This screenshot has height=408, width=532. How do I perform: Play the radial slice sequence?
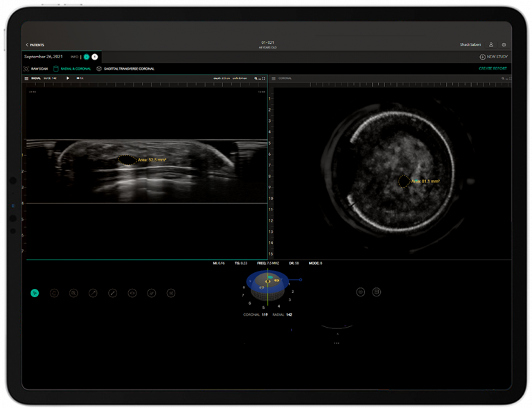[x=68, y=78]
